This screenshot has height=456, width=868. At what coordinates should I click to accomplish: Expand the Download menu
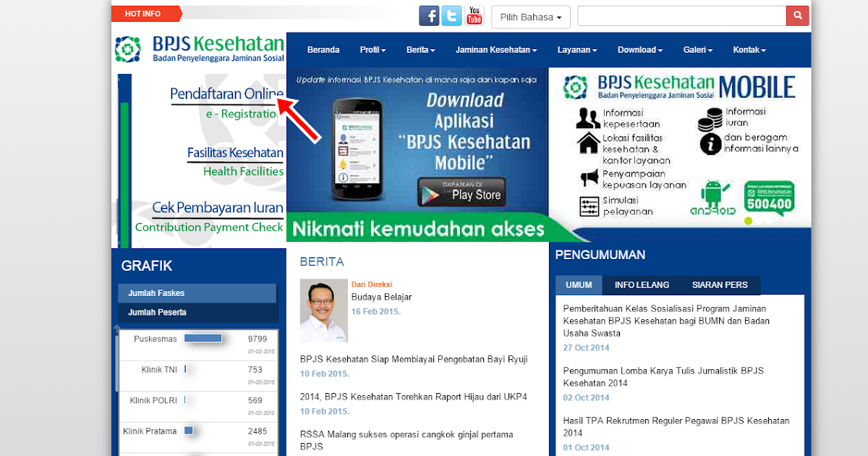[x=640, y=50]
